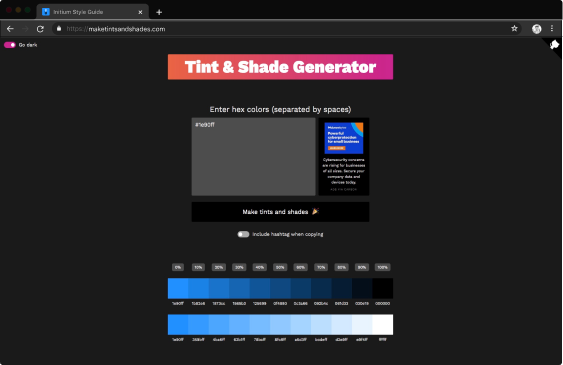This screenshot has height=365, width=563.
Task: Click the Enter hex colors heading text
Action: (x=280, y=109)
